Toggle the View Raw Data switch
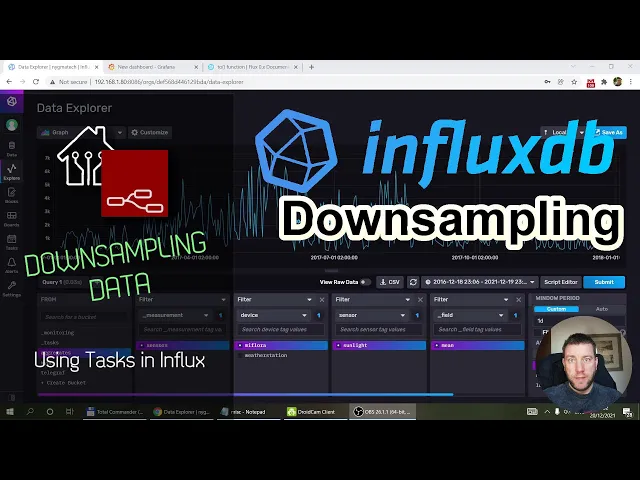 pyautogui.click(x=365, y=282)
